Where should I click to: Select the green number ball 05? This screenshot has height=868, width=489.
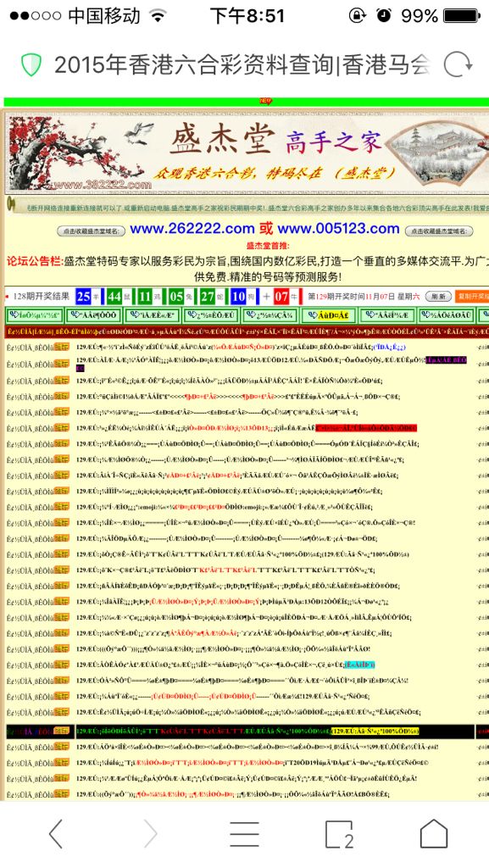[x=176, y=297]
